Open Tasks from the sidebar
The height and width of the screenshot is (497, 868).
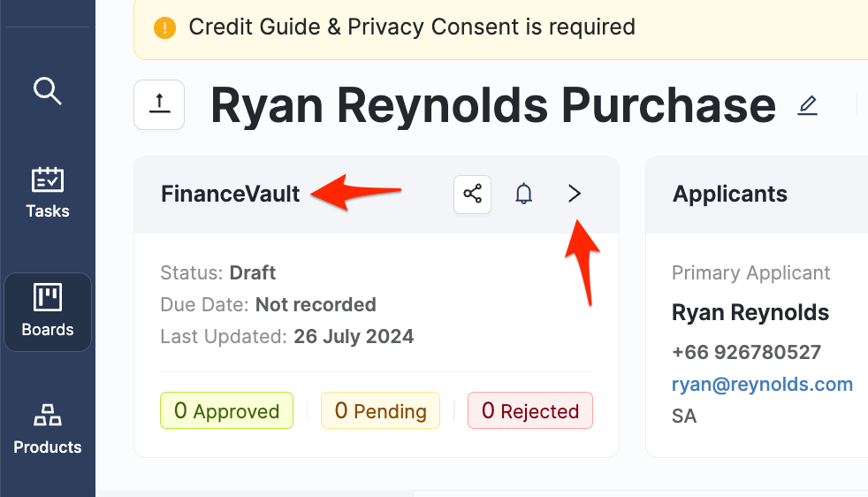(48, 192)
